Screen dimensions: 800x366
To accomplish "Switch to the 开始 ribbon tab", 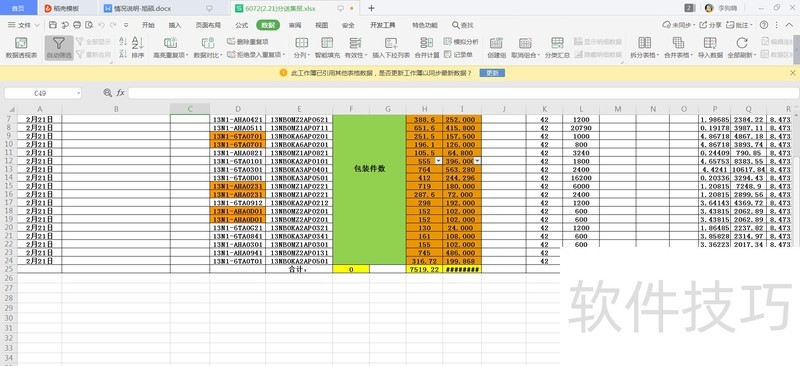I will click(148, 25).
